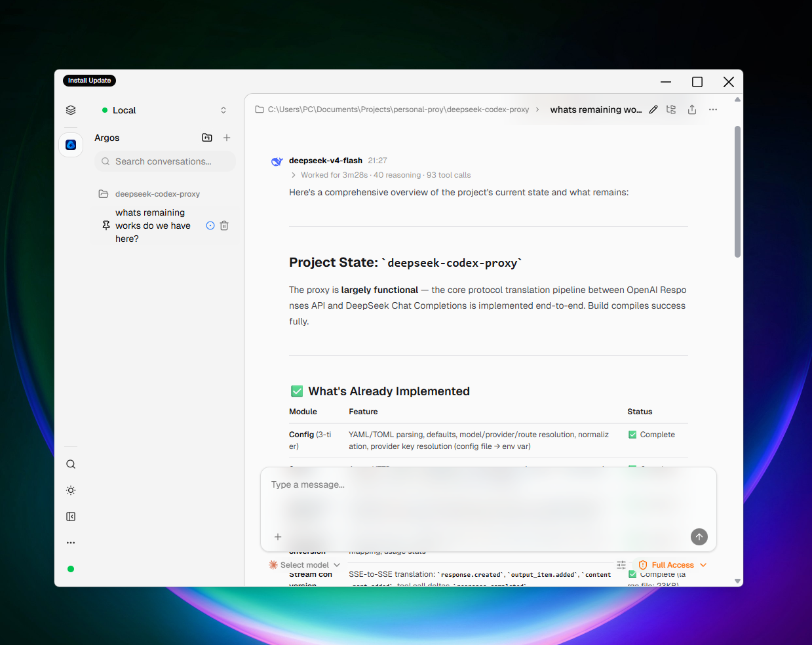
Task: Open the layers stack icon in the sidebar
Action: tap(71, 110)
